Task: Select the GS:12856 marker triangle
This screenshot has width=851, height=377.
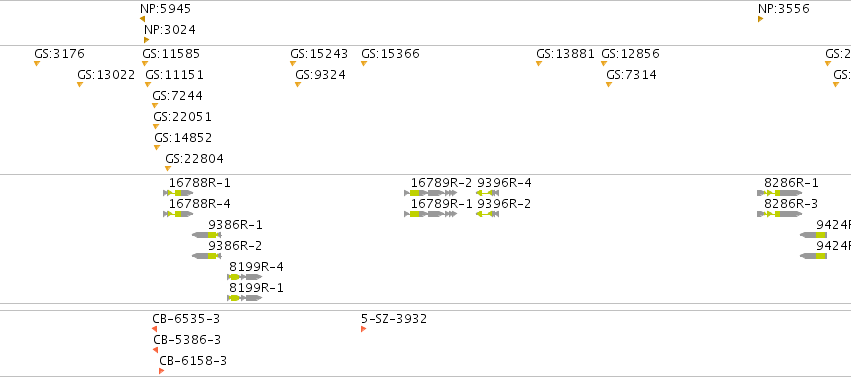Action: click(x=604, y=63)
